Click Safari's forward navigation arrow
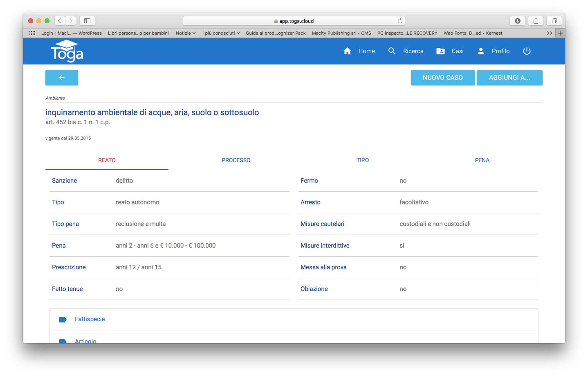Screen dimensions: 588x376 point(70,20)
